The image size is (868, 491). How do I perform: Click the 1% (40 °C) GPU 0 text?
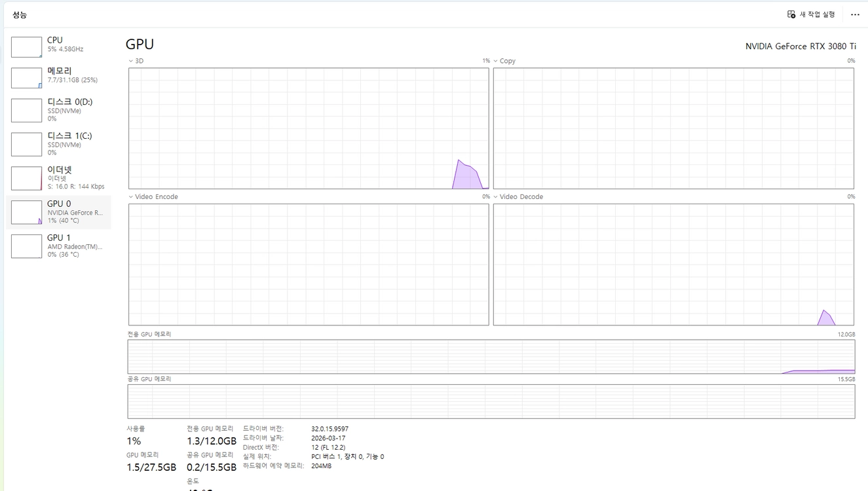pos(64,221)
